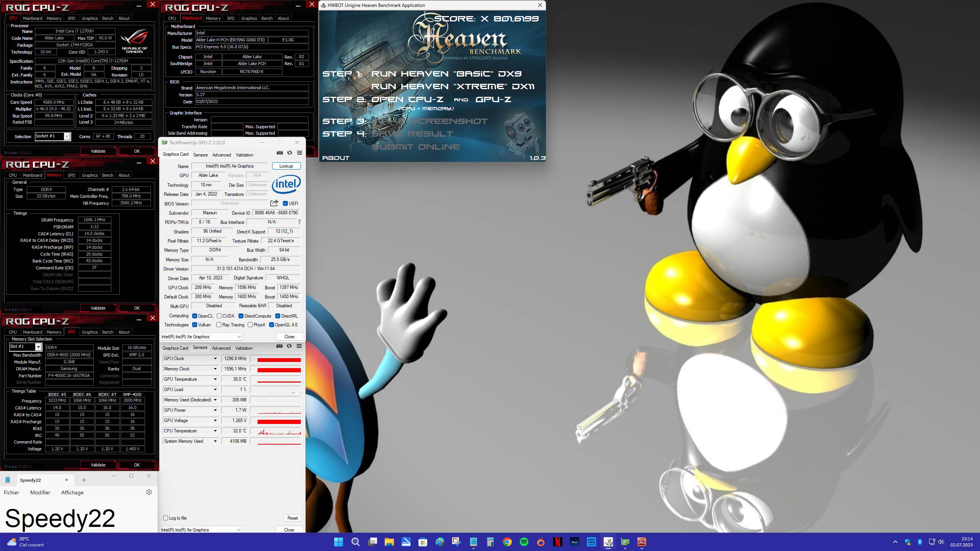Toggle DirectML checkbox

[278, 316]
